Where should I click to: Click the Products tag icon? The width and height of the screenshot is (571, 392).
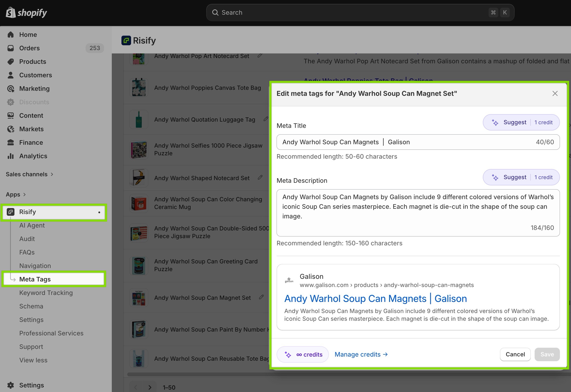[x=11, y=62]
